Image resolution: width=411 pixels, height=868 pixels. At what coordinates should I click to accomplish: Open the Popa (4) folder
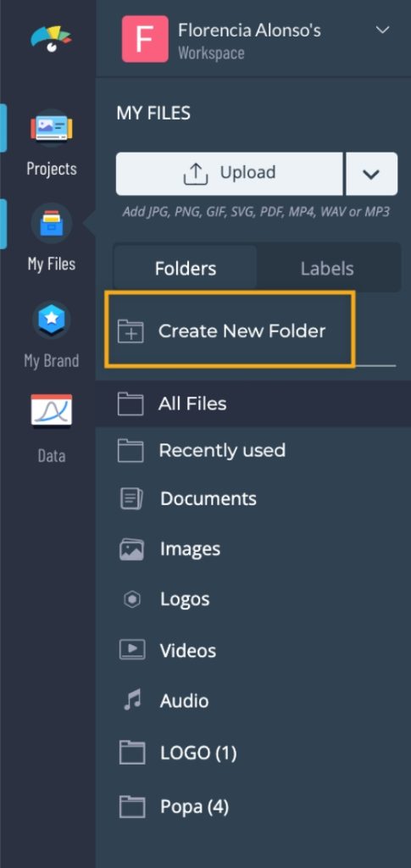(x=253, y=807)
